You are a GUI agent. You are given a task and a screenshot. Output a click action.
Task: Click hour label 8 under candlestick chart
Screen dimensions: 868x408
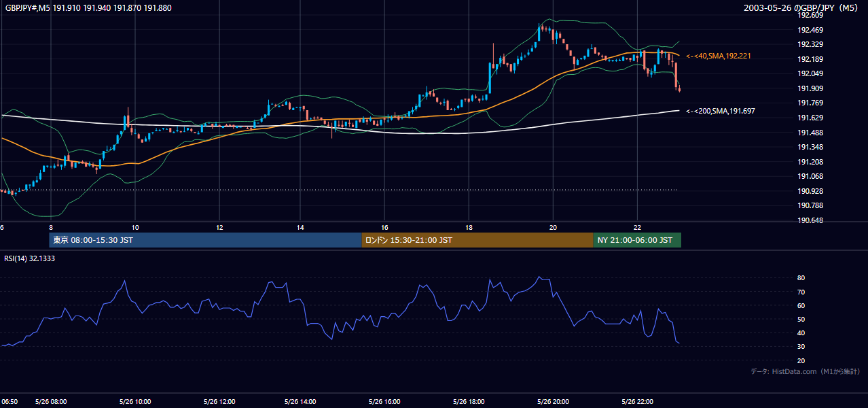pos(51,227)
